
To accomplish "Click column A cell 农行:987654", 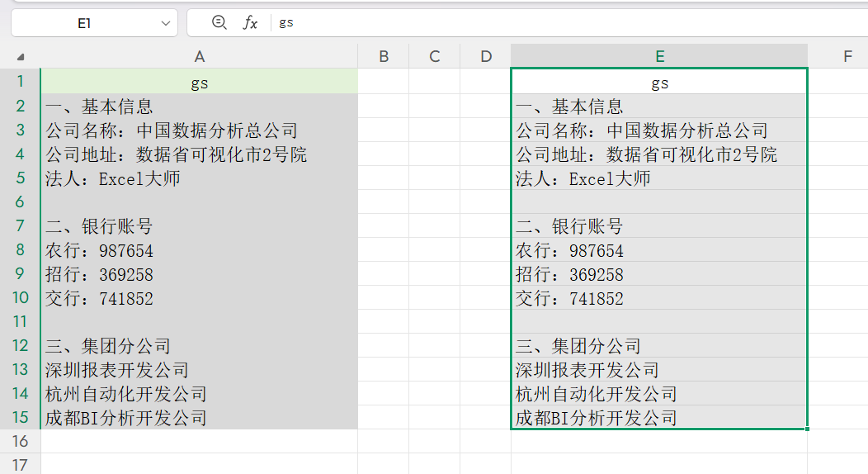I will point(200,249).
